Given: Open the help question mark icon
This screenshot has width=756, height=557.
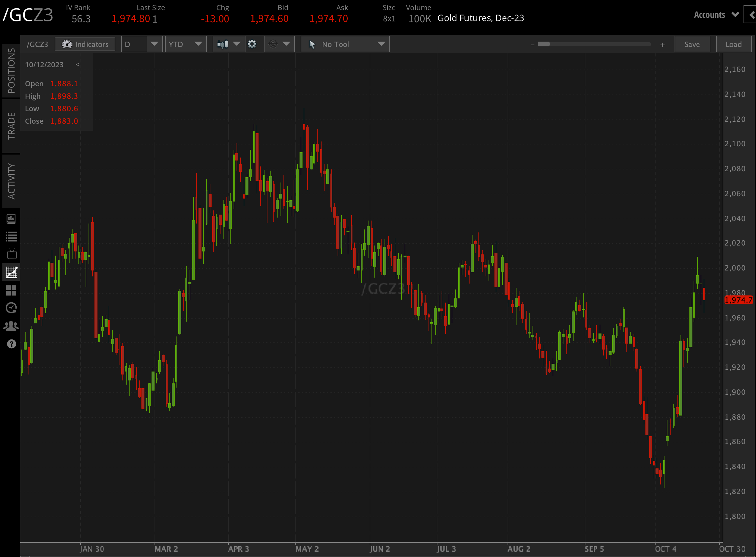Looking at the screenshot, I should tap(11, 344).
